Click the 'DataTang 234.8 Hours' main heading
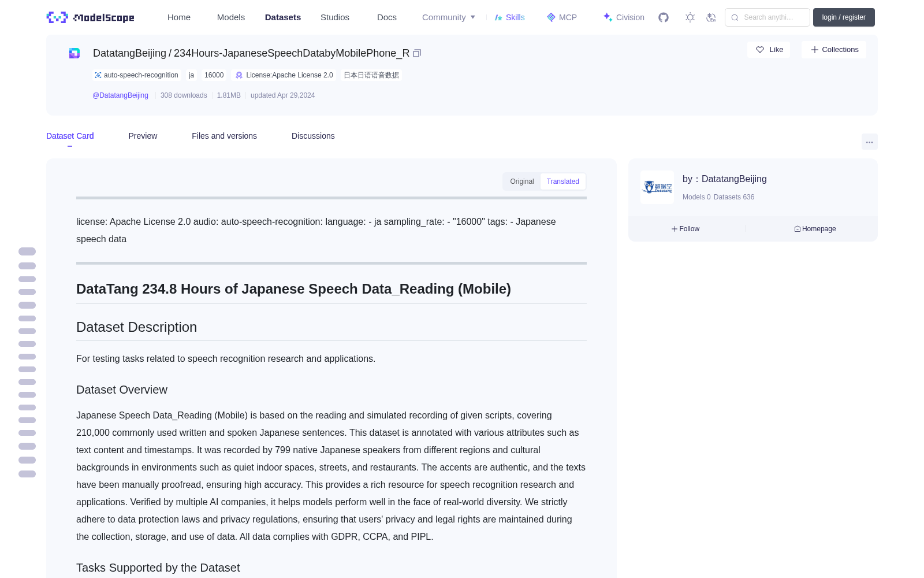Screen dimensions: 924x578 [x=293, y=289]
